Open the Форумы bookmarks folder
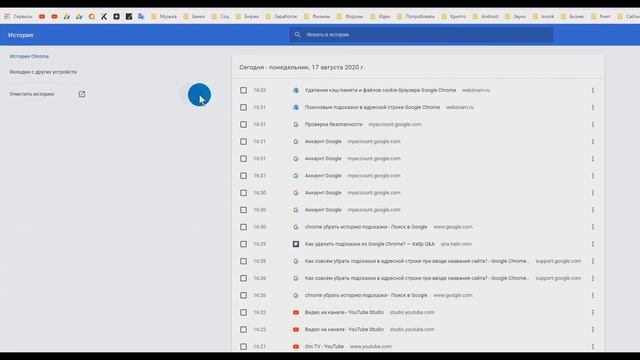 pos(350,16)
